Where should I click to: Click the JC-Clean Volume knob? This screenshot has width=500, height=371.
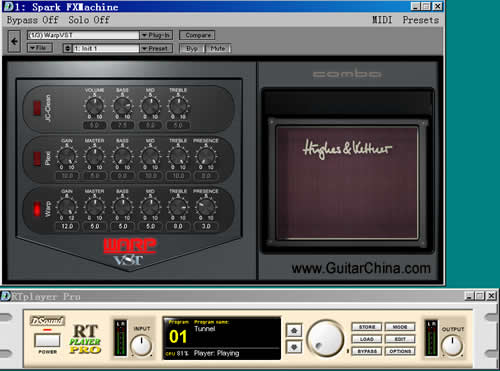click(x=95, y=106)
